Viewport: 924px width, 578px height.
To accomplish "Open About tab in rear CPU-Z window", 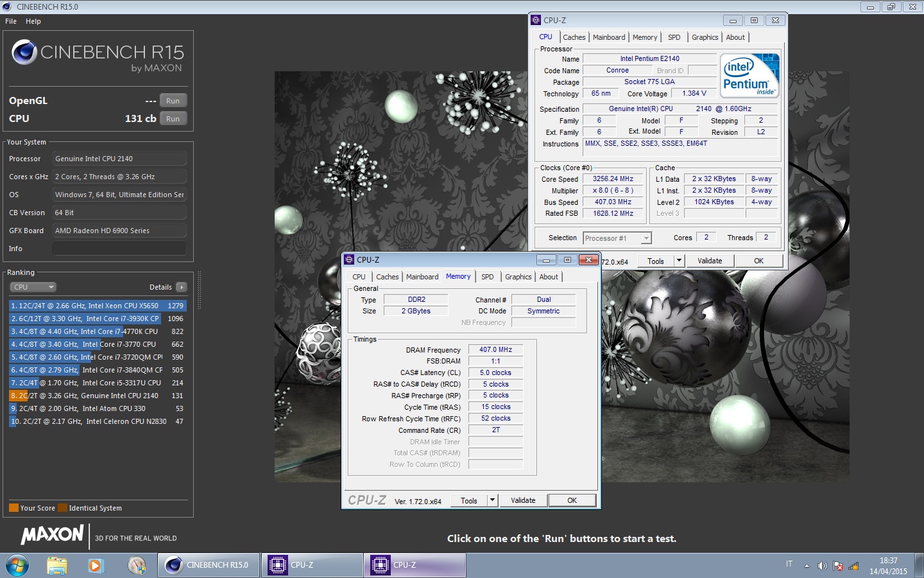I will [x=735, y=37].
